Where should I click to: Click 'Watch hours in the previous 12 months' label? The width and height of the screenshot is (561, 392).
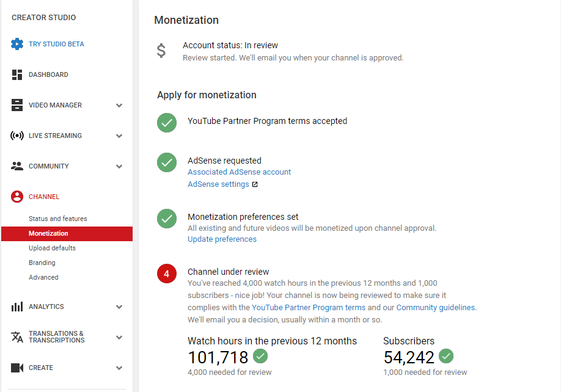point(273,341)
